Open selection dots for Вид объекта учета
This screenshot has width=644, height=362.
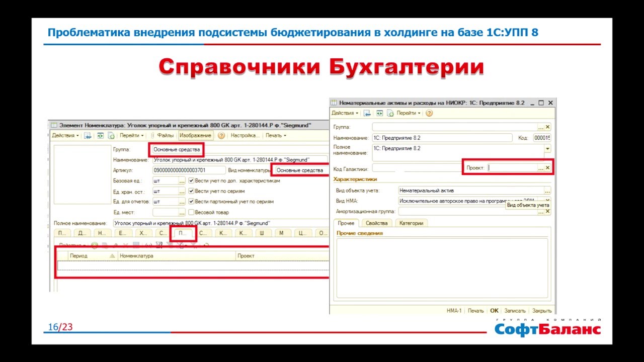point(547,191)
